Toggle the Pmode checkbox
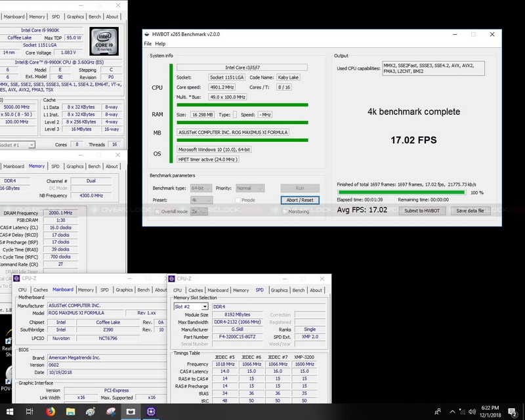The image size is (525, 420). [238, 200]
